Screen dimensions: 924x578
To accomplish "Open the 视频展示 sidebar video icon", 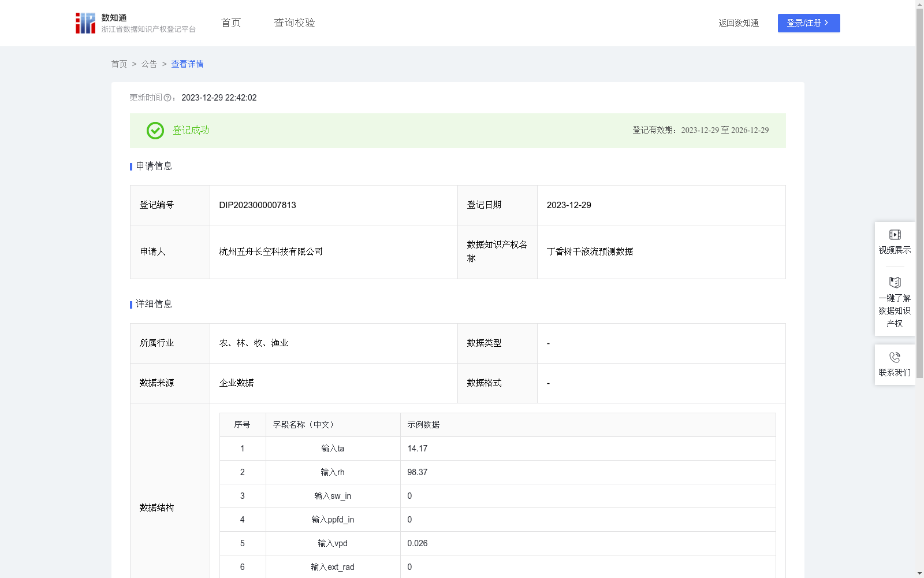I will (x=895, y=235).
